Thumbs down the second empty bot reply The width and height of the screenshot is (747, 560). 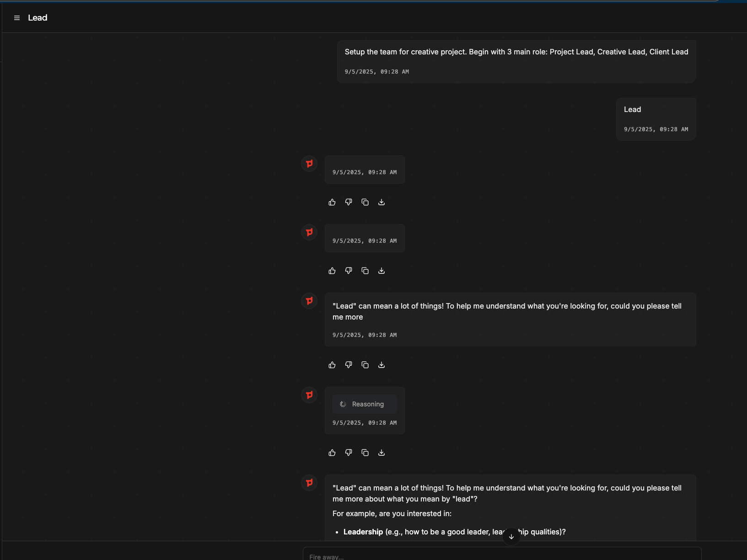point(349,271)
